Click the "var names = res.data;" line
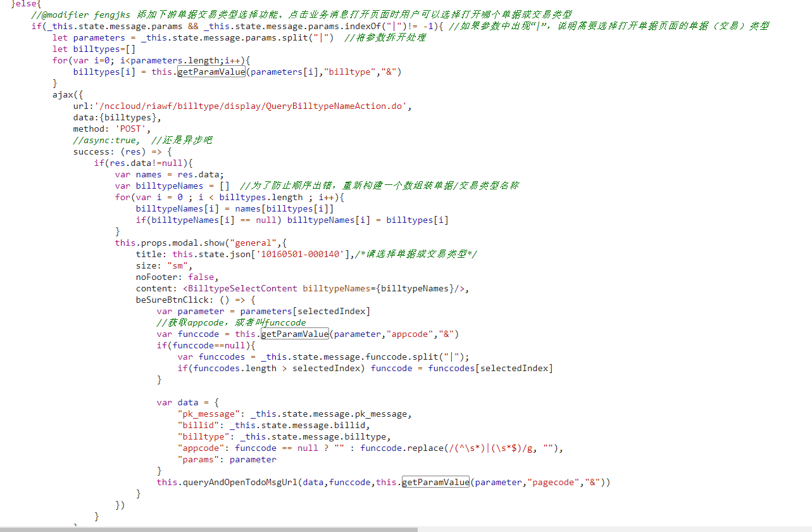This screenshot has width=812, height=532. 170,174
